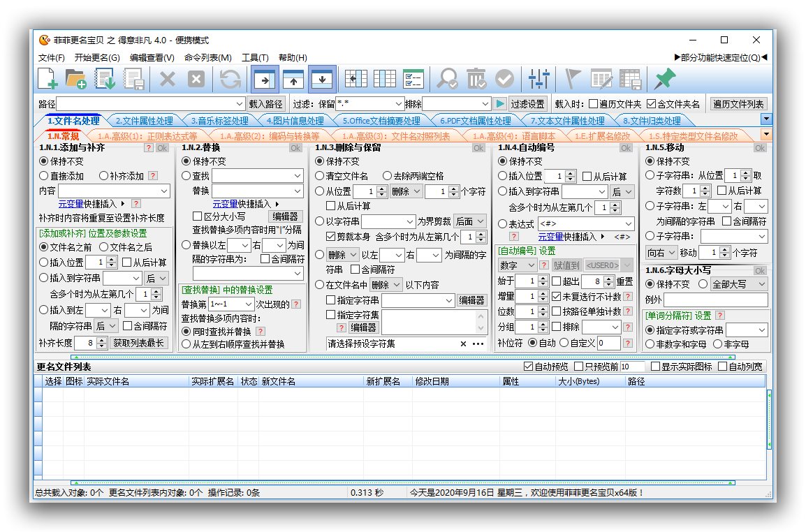Open the 查找 find text dropdown
The width and height of the screenshot is (806, 532).
click(x=298, y=176)
